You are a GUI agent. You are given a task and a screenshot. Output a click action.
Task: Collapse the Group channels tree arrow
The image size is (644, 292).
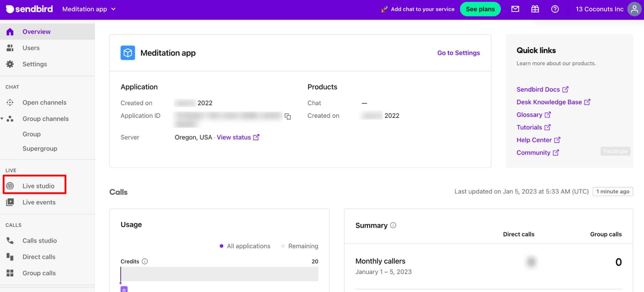2,119
